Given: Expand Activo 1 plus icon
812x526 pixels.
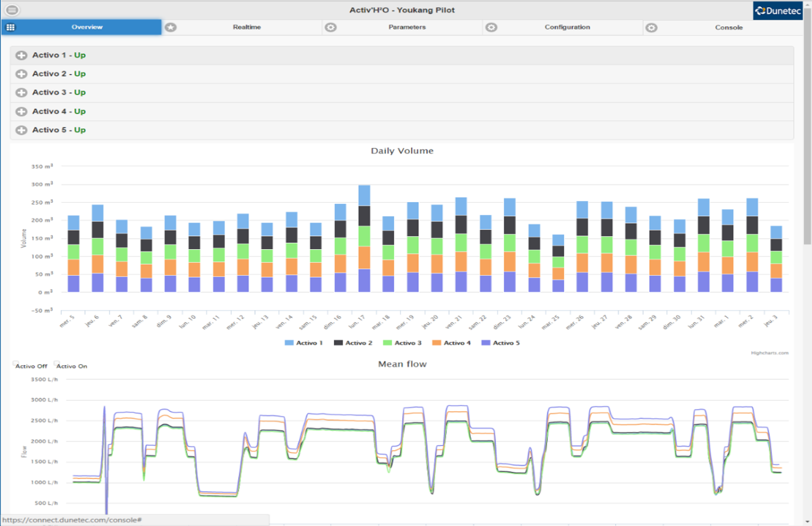Looking at the screenshot, I should click(21, 55).
